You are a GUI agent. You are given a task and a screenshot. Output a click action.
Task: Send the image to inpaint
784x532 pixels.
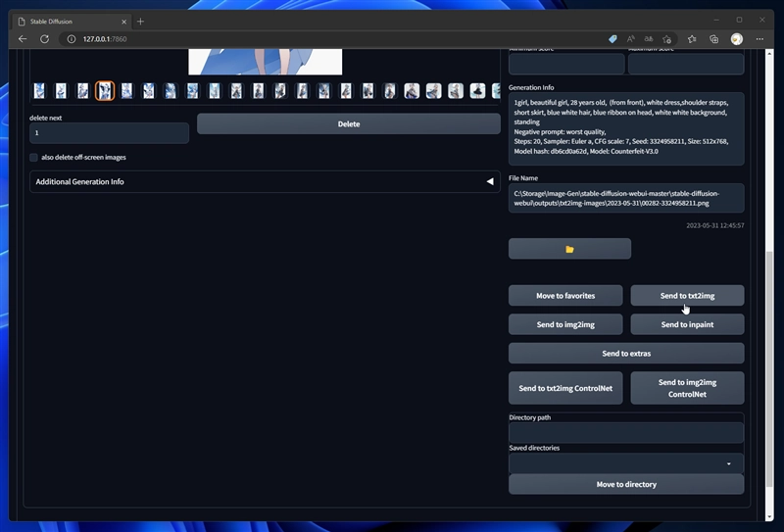tap(687, 324)
